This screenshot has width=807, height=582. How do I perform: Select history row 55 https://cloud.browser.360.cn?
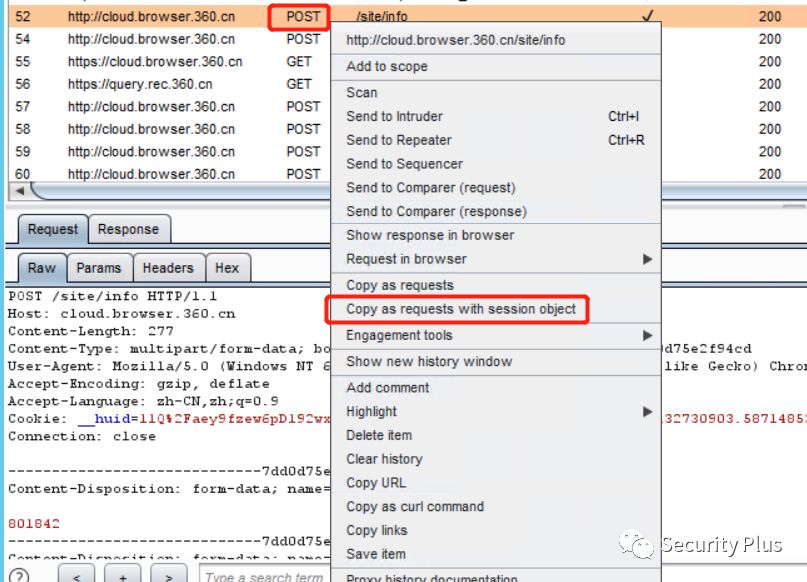coord(170,62)
